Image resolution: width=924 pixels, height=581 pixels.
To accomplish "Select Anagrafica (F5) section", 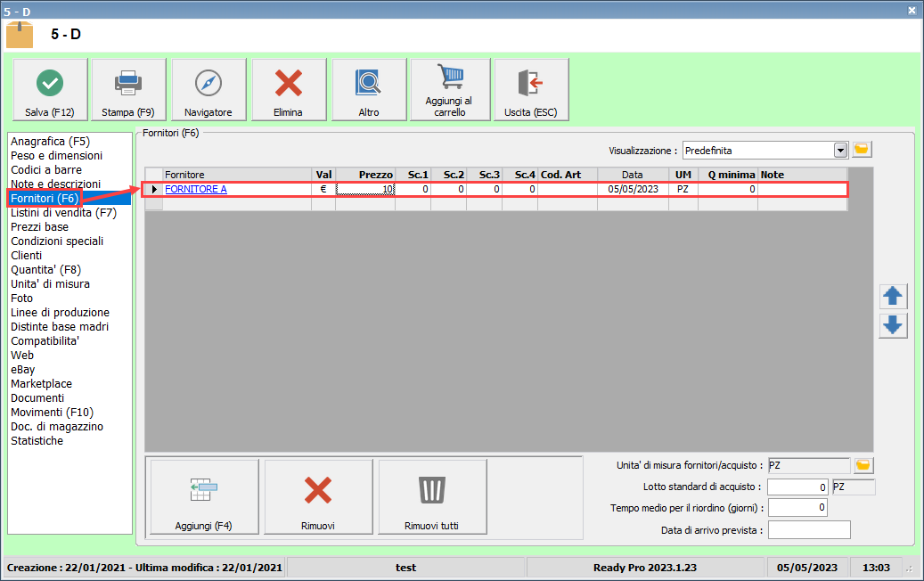I will 50,142.
